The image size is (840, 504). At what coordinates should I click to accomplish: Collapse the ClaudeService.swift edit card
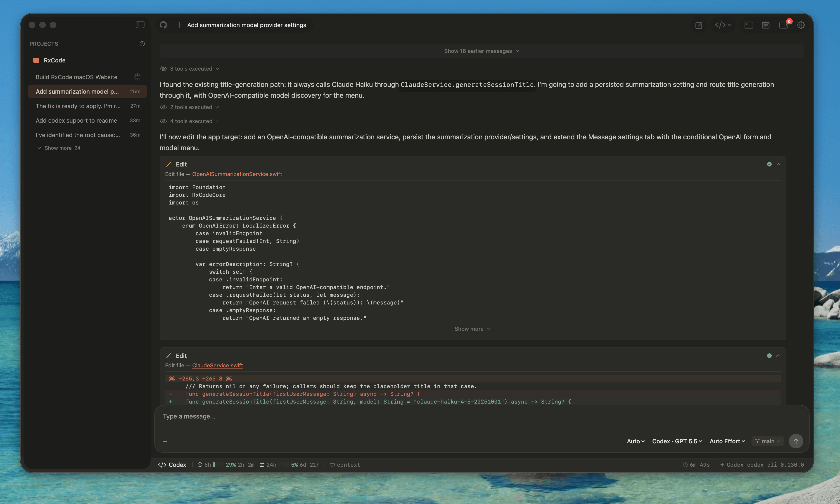point(778,356)
